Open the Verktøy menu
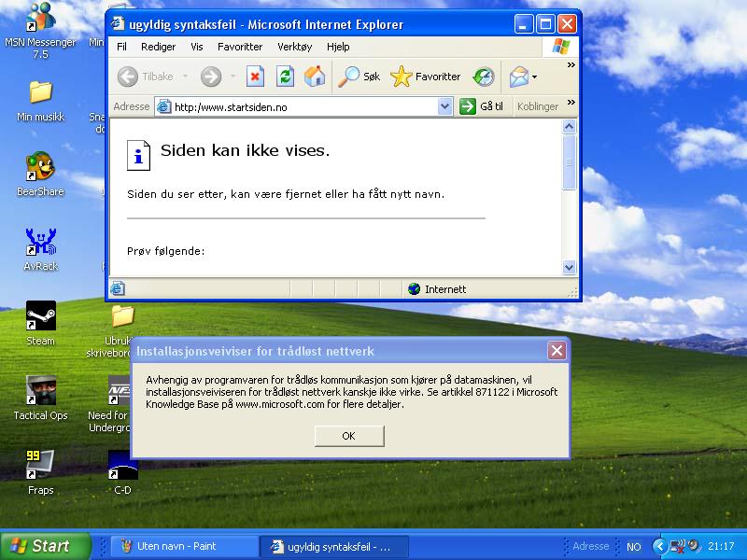 click(x=294, y=47)
